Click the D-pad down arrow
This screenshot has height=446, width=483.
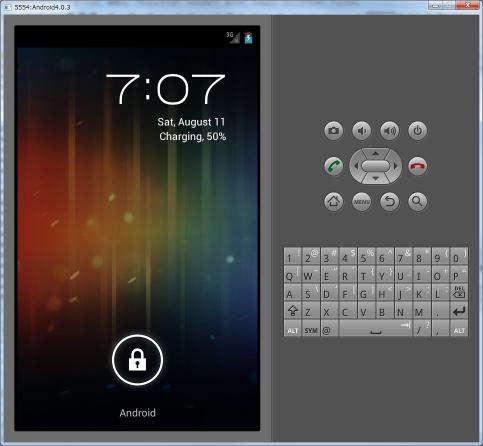375,178
